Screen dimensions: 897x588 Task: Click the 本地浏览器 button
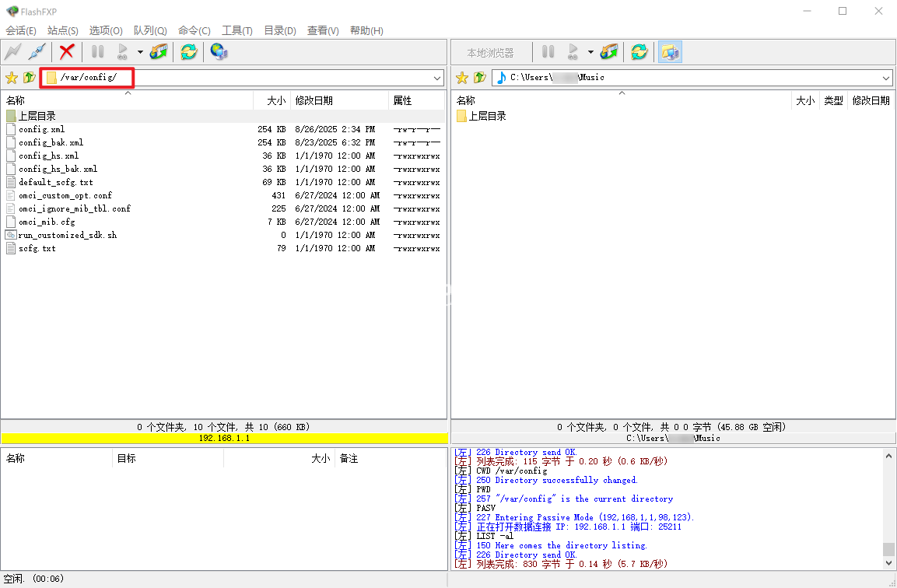pos(490,53)
